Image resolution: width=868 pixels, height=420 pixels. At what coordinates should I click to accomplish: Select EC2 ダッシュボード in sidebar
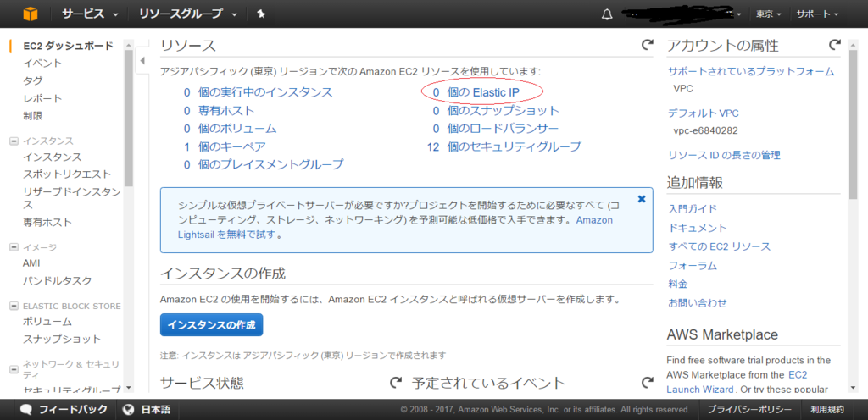(x=68, y=46)
